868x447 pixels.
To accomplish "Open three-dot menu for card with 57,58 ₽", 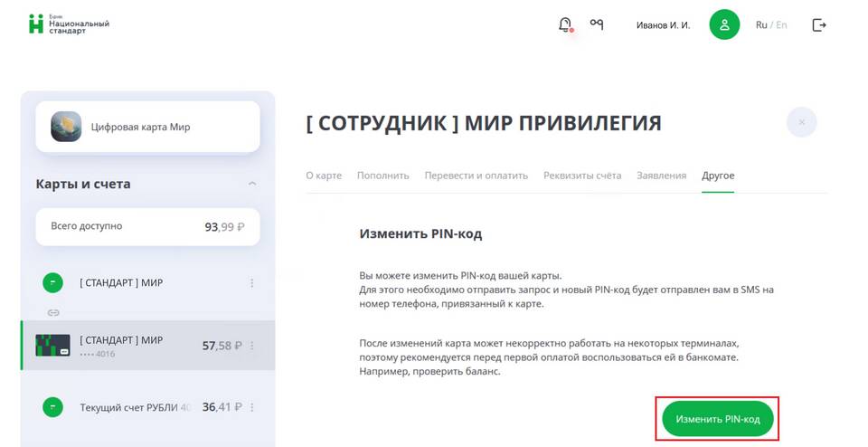I will pyautogui.click(x=252, y=346).
